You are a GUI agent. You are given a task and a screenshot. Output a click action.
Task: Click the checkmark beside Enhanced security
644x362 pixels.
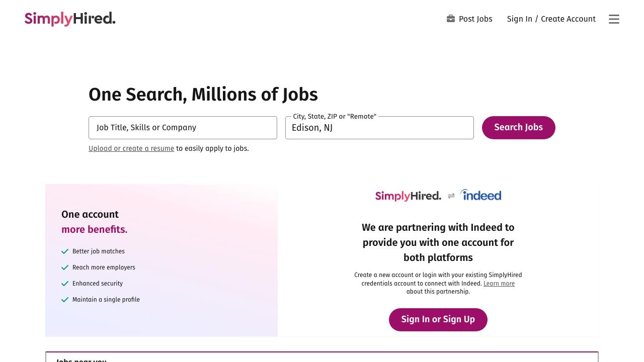[x=65, y=284]
